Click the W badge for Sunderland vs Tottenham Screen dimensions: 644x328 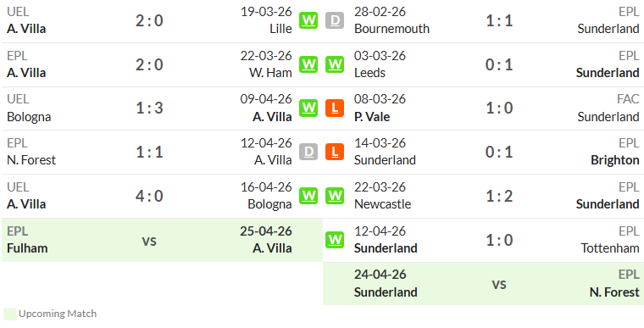pyautogui.click(x=335, y=240)
